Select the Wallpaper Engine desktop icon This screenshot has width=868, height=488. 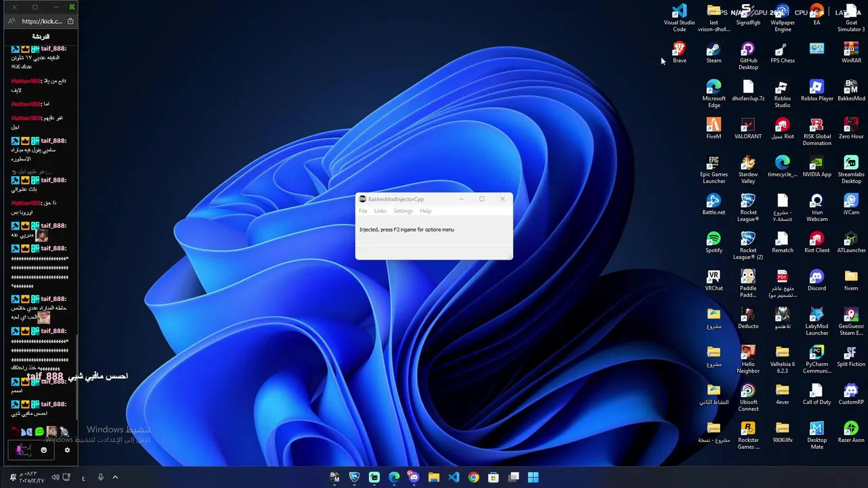click(x=783, y=18)
